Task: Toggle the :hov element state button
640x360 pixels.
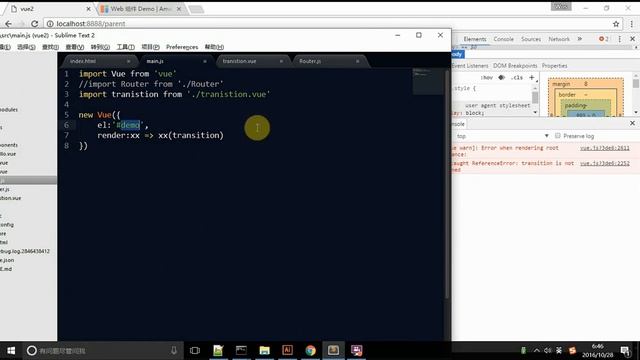Action: coord(487,78)
